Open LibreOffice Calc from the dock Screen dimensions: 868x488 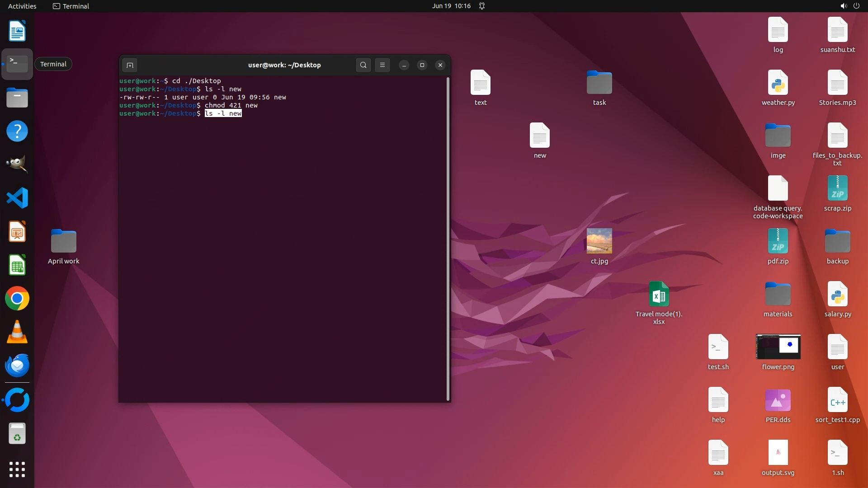click(x=17, y=265)
